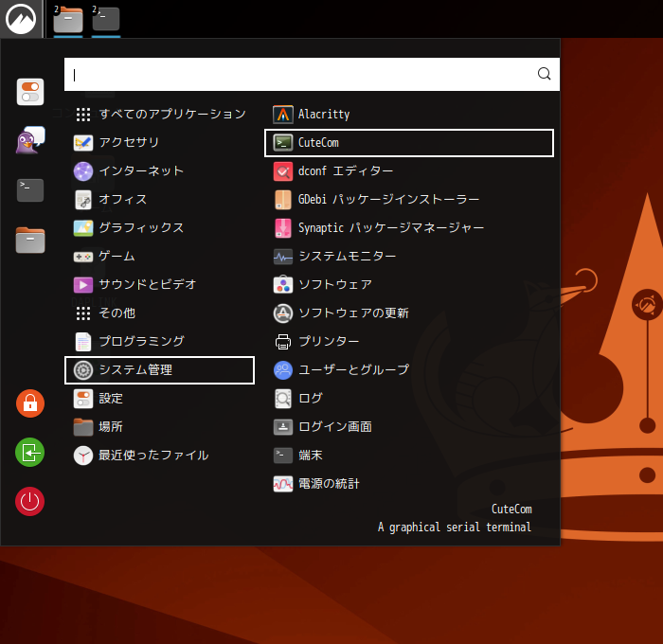663x644 pixels.
Task: Click file manager icon in top panel
Action: click(x=67, y=19)
